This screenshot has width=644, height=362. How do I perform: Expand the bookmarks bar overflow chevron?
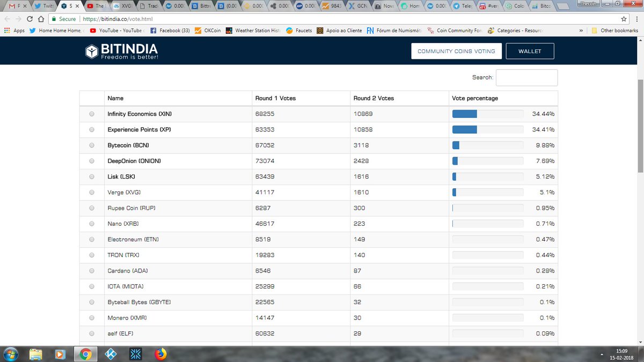[582, 31]
